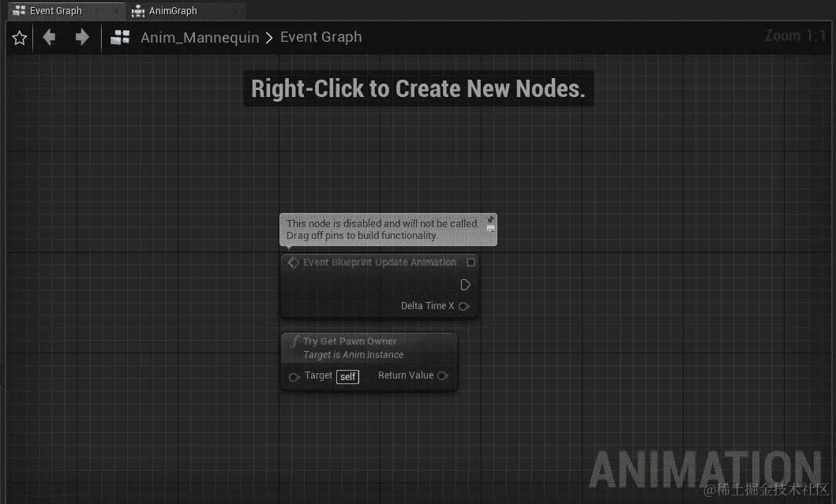
Task: Click the Zoom 1:1 indicator
Action: 795,35
